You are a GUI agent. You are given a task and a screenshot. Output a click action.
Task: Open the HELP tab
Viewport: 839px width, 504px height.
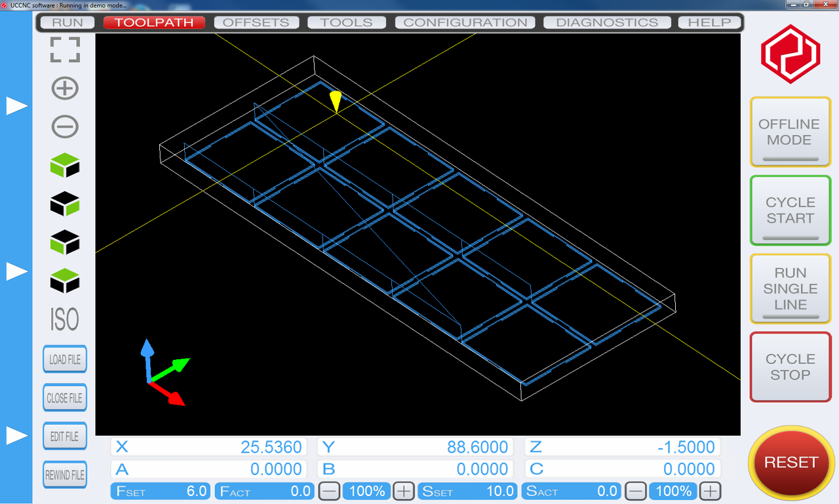709,22
